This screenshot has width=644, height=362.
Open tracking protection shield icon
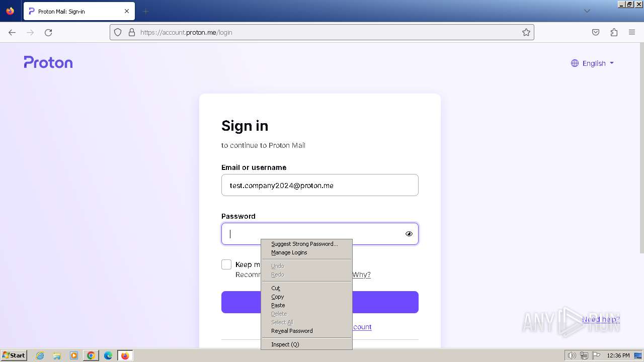[118, 32]
